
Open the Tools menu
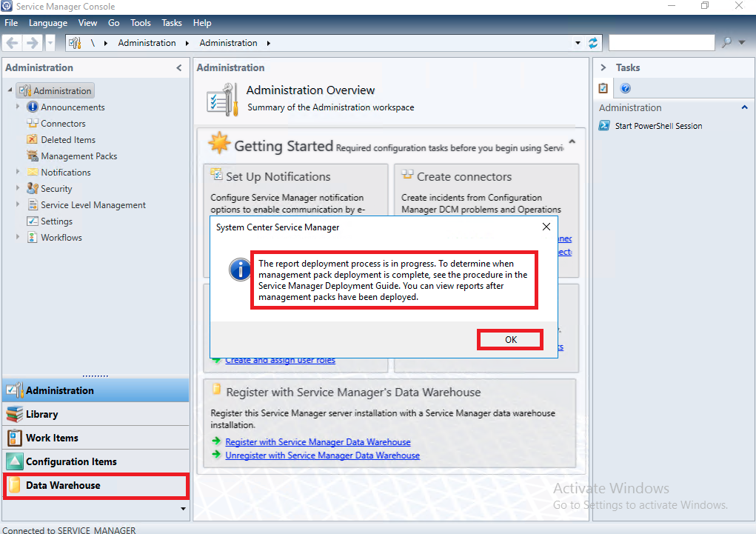pos(141,23)
